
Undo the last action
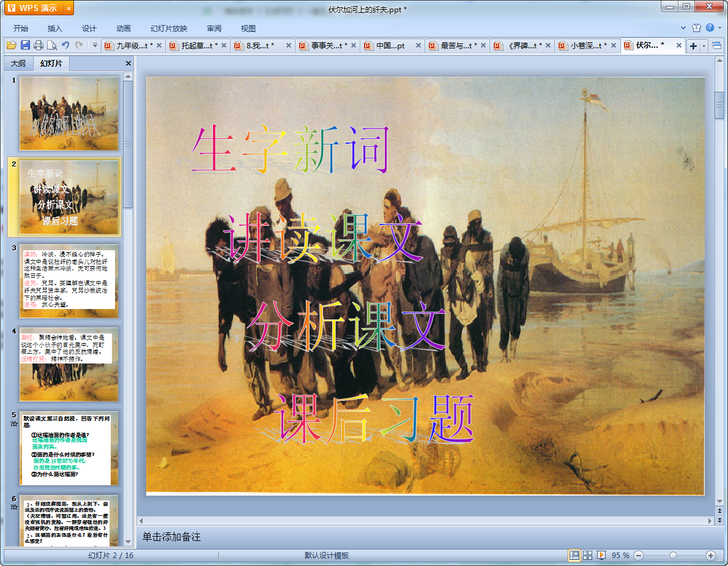pyautogui.click(x=65, y=45)
